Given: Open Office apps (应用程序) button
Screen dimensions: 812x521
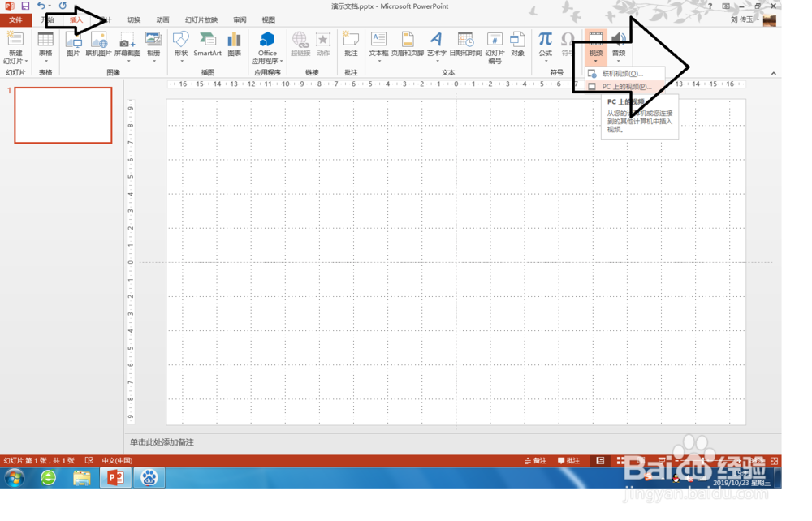Looking at the screenshot, I should click(x=267, y=48).
